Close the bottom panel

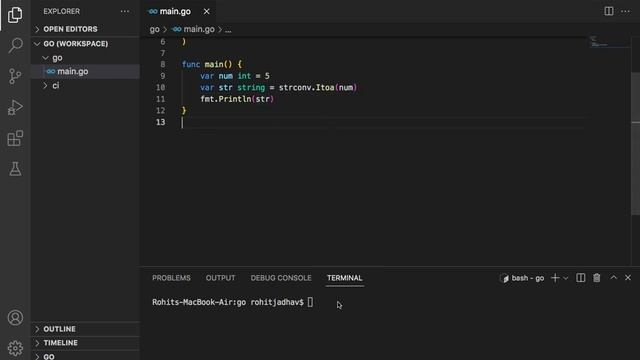(628, 278)
